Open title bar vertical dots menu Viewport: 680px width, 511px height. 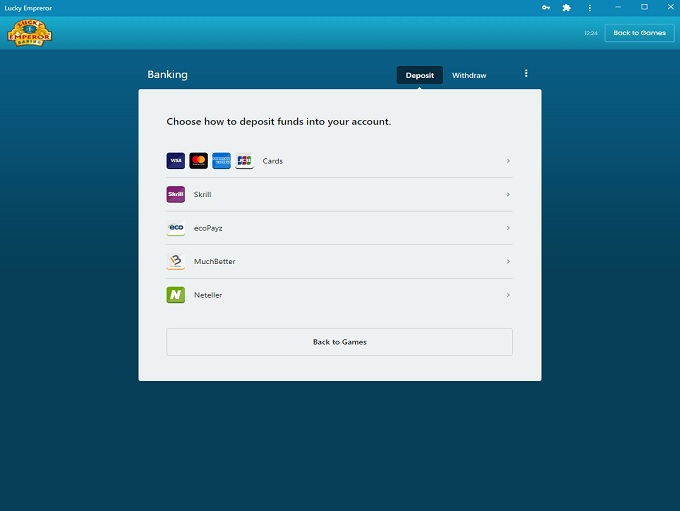tap(590, 8)
